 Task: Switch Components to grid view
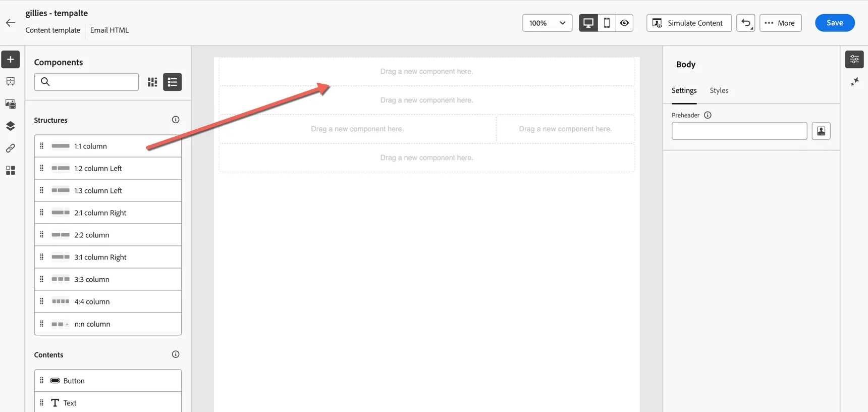click(152, 82)
